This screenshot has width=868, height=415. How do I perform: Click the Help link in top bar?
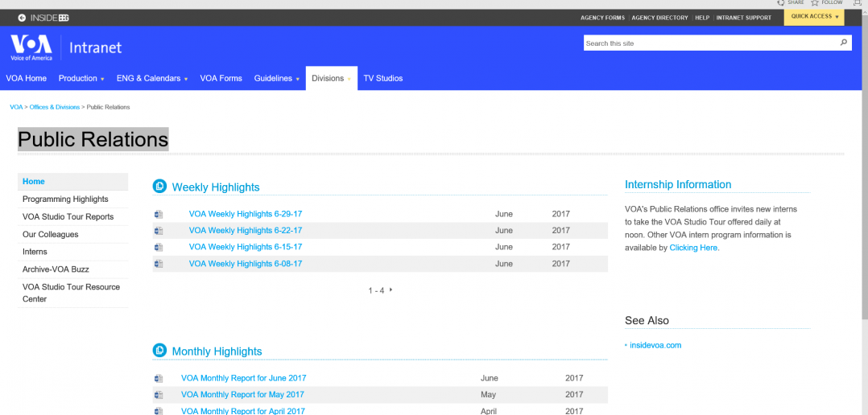click(x=702, y=18)
